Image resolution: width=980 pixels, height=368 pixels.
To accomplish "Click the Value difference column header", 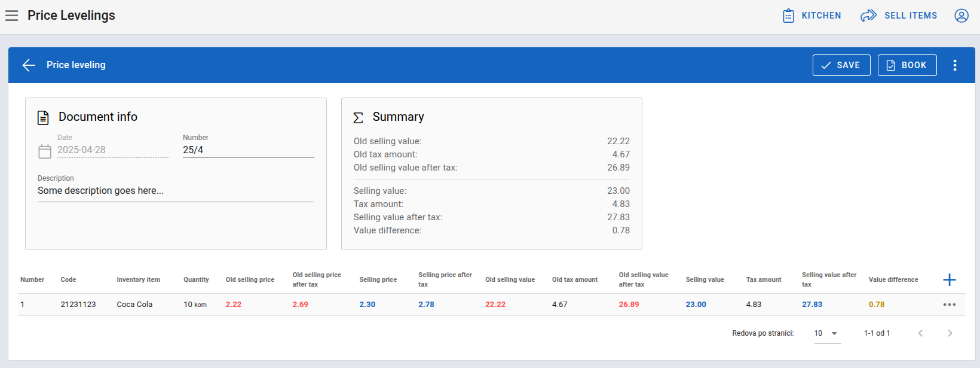I will click(893, 279).
